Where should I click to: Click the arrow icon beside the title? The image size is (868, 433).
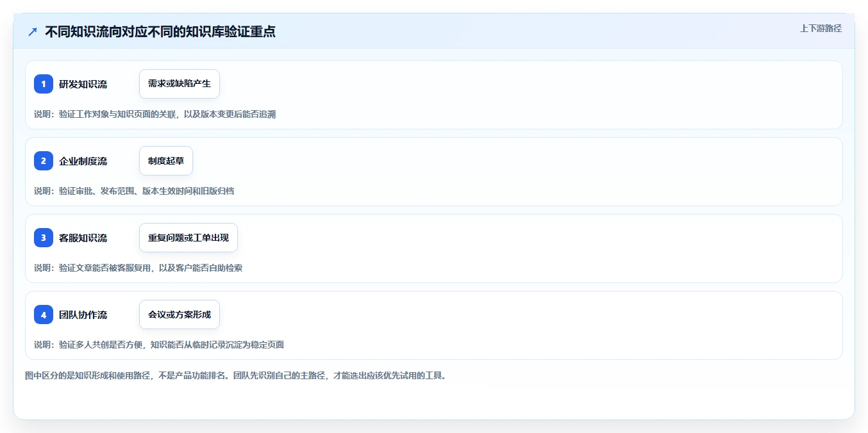33,31
